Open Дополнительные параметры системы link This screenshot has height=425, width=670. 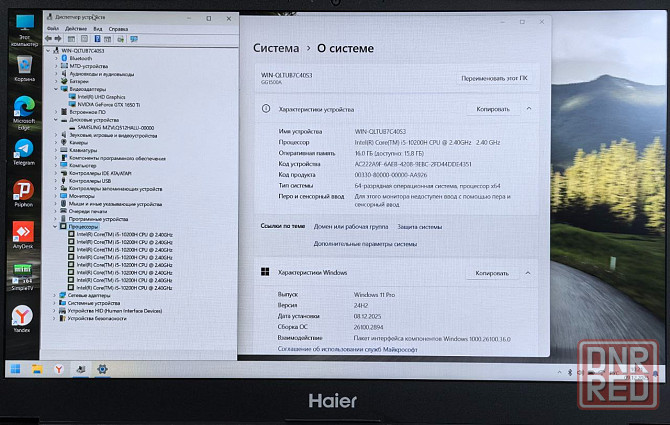point(365,244)
